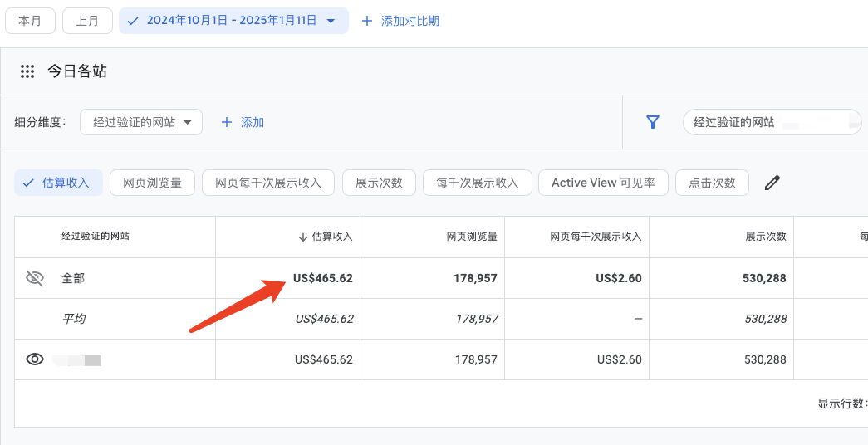This screenshot has height=445, width=868.
Task: Click the date range dropdown arrow
Action: [x=331, y=21]
